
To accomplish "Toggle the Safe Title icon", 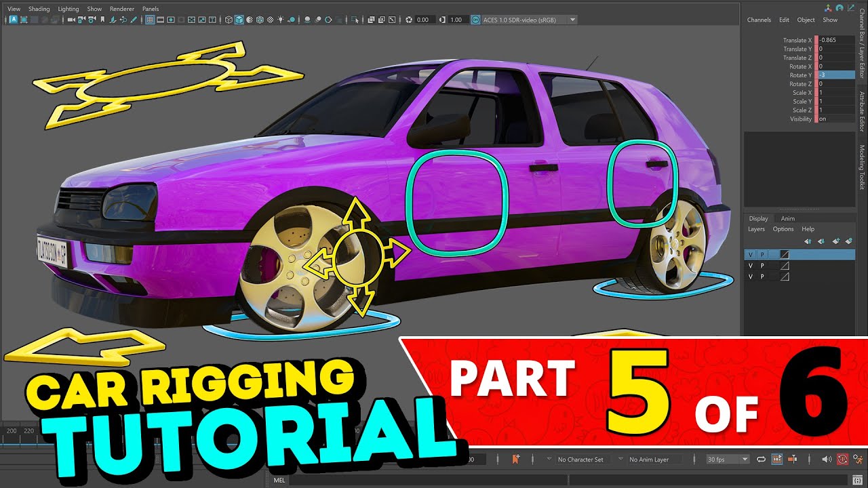I will tap(212, 20).
